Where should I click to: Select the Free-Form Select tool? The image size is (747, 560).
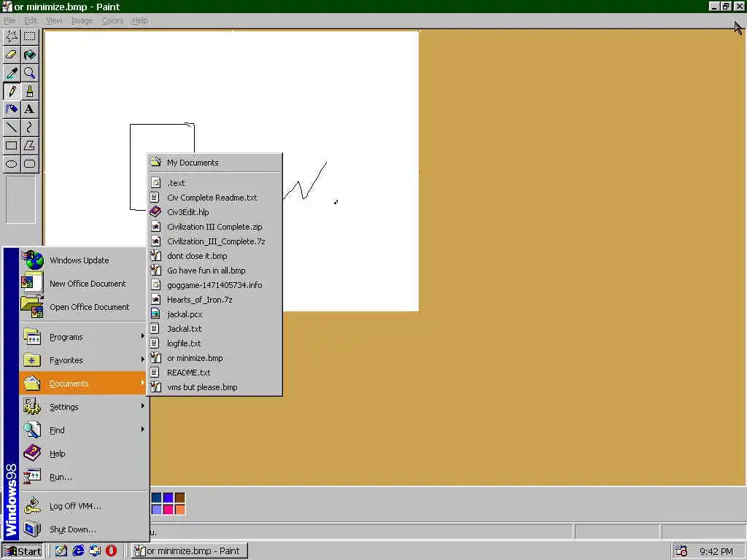pyautogui.click(x=12, y=36)
